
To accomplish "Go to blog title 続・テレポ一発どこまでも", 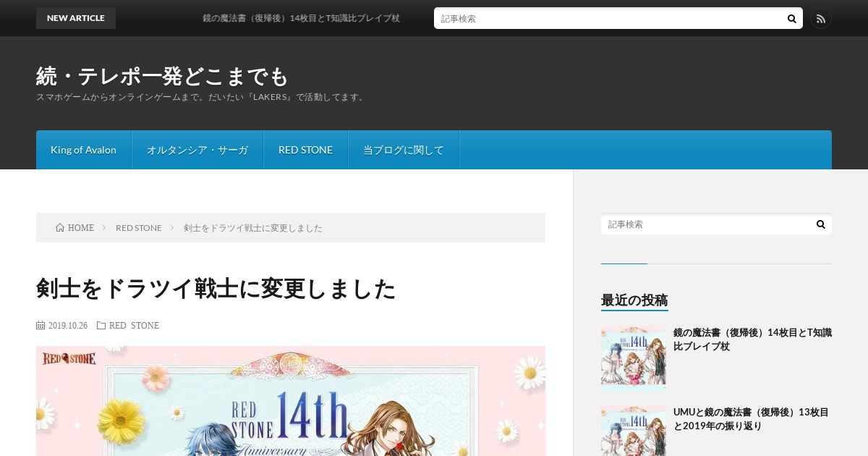I will coord(162,76).
